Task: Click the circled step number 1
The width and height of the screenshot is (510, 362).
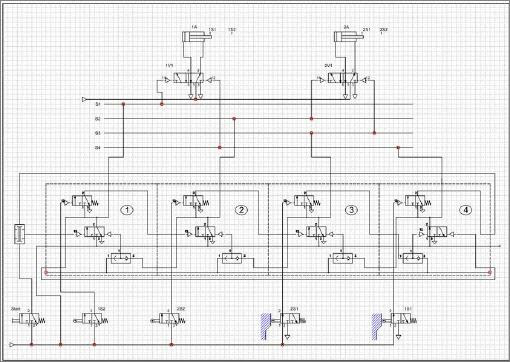Action: tap(127, 210)
